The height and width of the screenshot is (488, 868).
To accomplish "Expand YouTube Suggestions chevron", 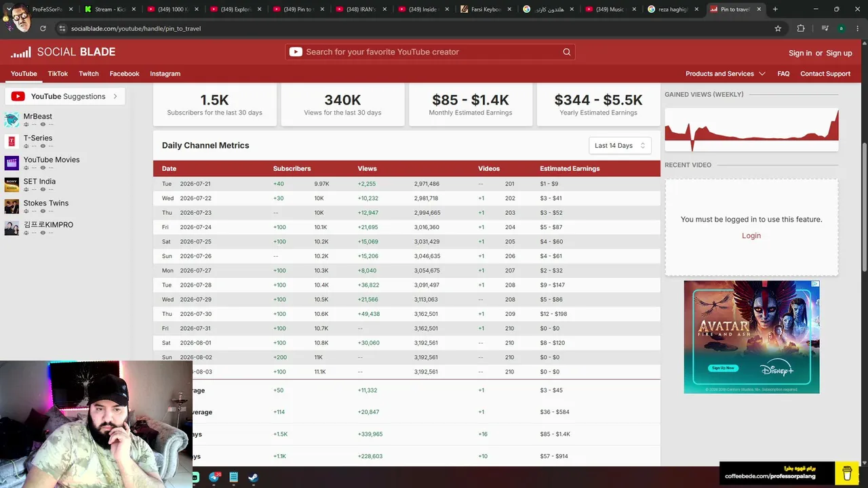I will (x=115, y=96).
